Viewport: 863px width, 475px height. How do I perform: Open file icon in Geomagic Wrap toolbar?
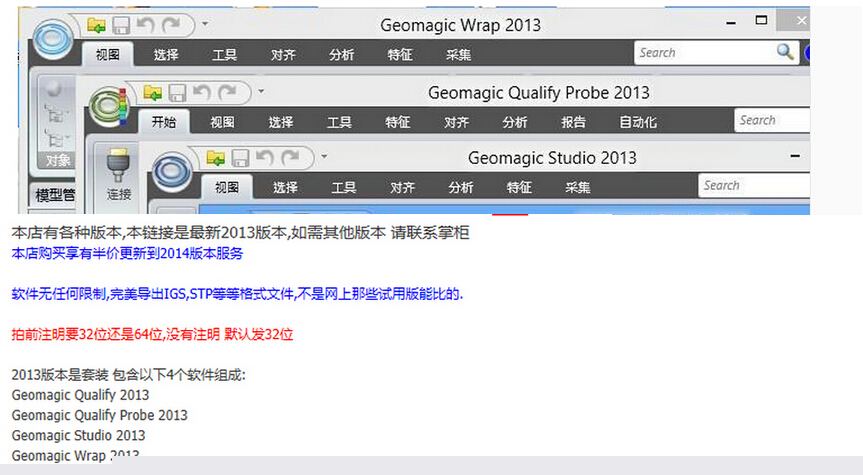(97, 25)
